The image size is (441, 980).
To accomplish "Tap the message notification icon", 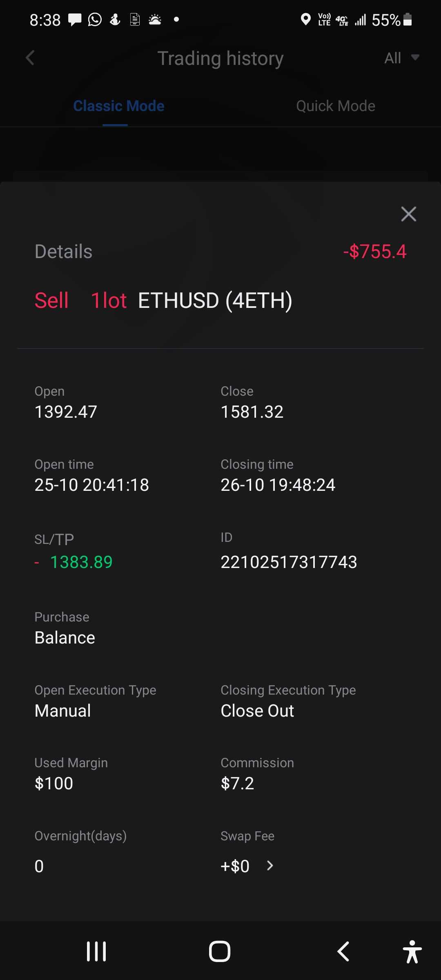I will click(x=74, y=20).
